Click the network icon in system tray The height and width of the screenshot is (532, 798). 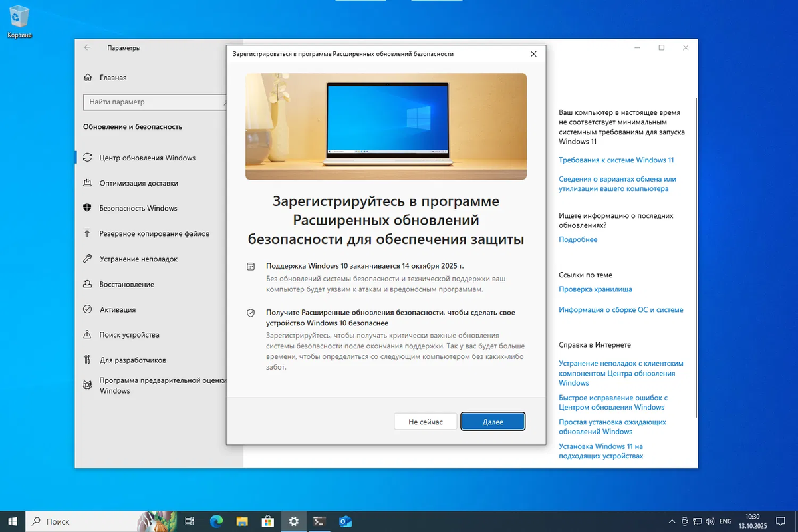pyautogui.click(x=697, y=521)
